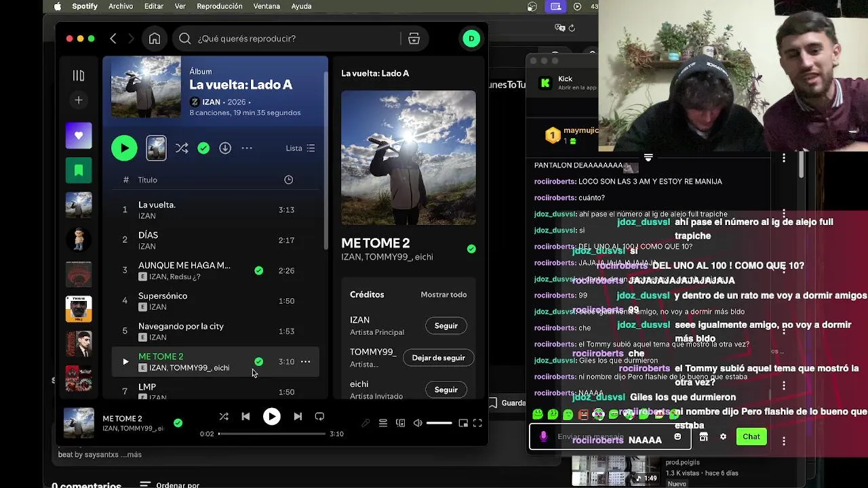Open Kick chat settings gear
Viewport: 868px width, 488px height.
click(723, 436)
